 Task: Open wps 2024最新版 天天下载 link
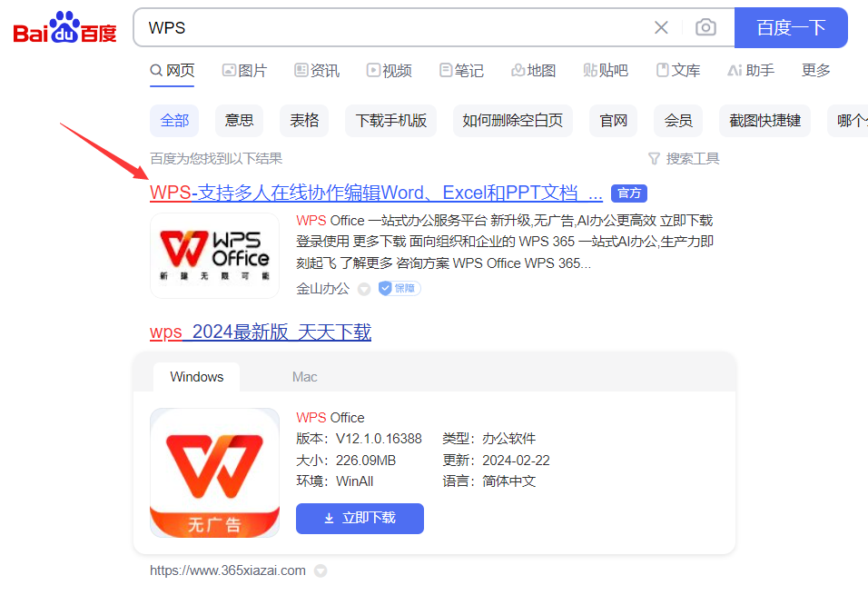[x=261, y=332]
